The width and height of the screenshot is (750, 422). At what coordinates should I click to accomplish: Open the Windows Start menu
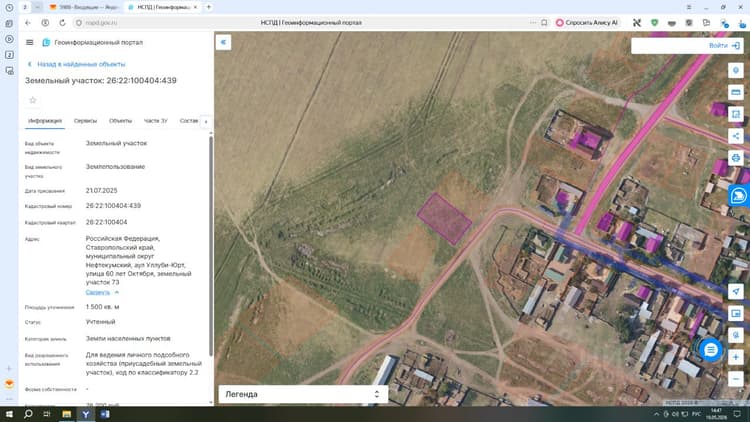[9, 414]
